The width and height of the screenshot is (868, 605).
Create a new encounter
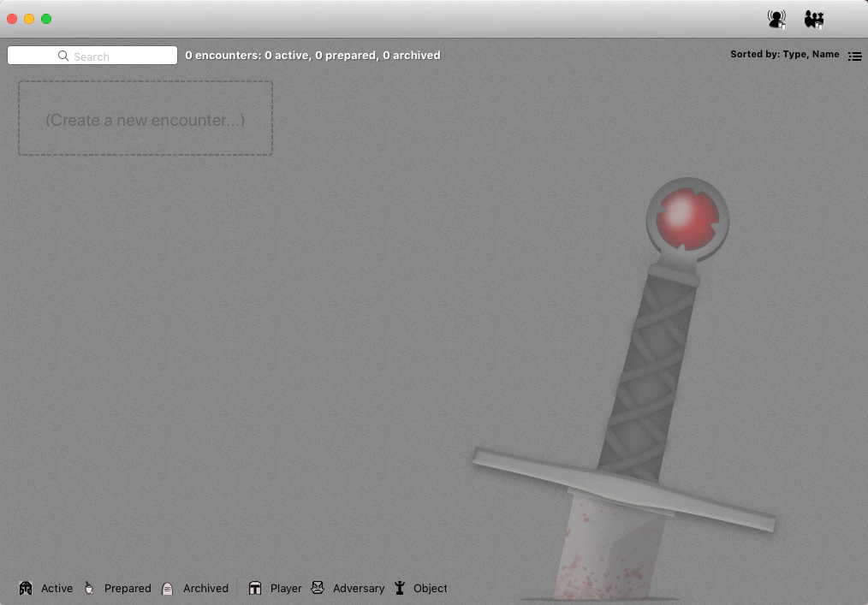(x=145, y=118)
